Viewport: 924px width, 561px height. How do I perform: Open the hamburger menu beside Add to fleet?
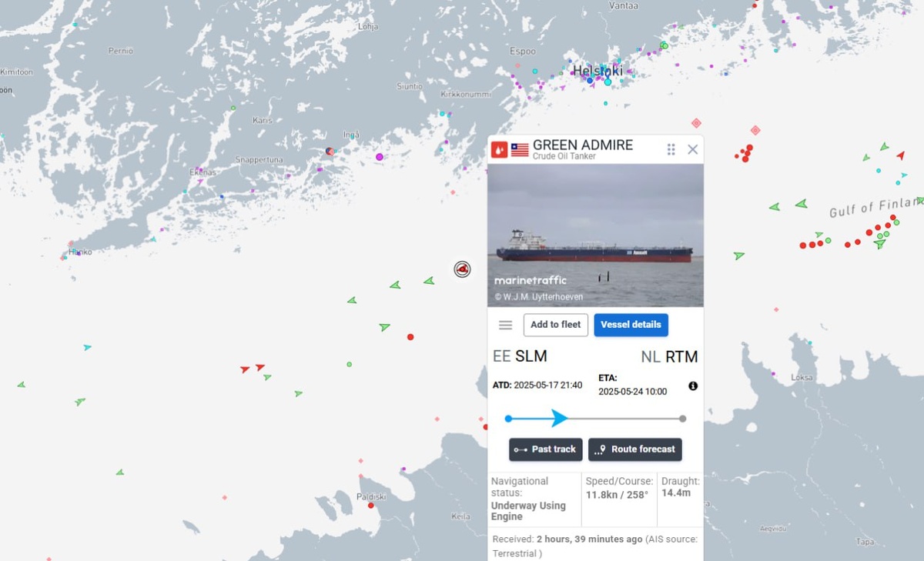click(505, 325)
